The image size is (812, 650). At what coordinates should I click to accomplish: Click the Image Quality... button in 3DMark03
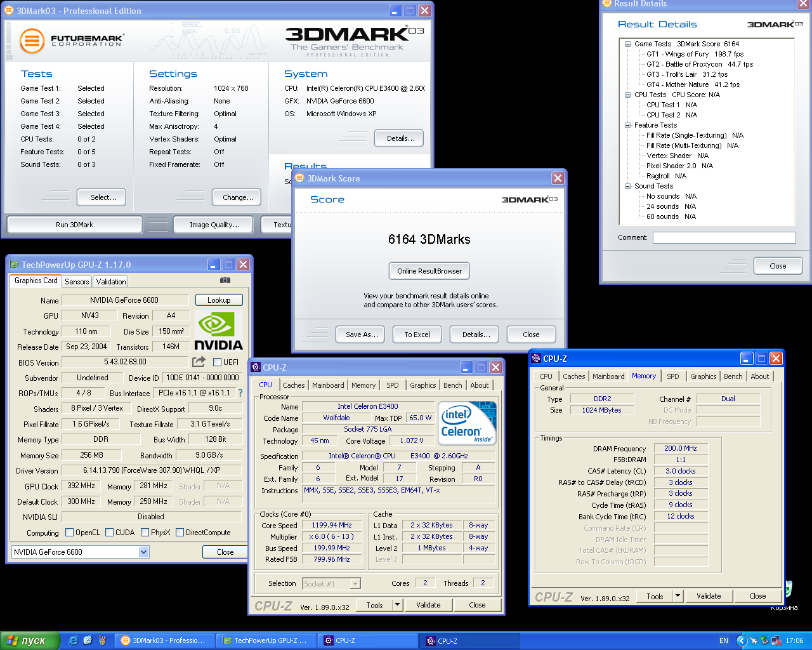tap(214, 225)
